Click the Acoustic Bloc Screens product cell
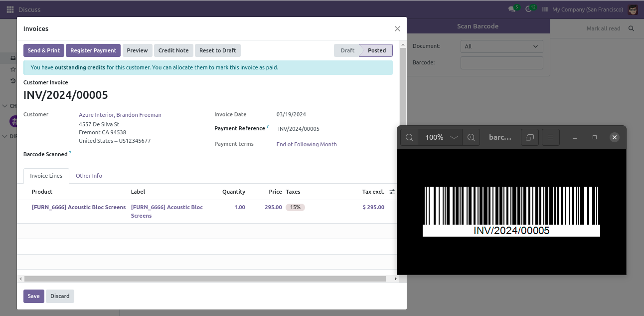This screenshot has width=644, height=316. pos(79,207)
